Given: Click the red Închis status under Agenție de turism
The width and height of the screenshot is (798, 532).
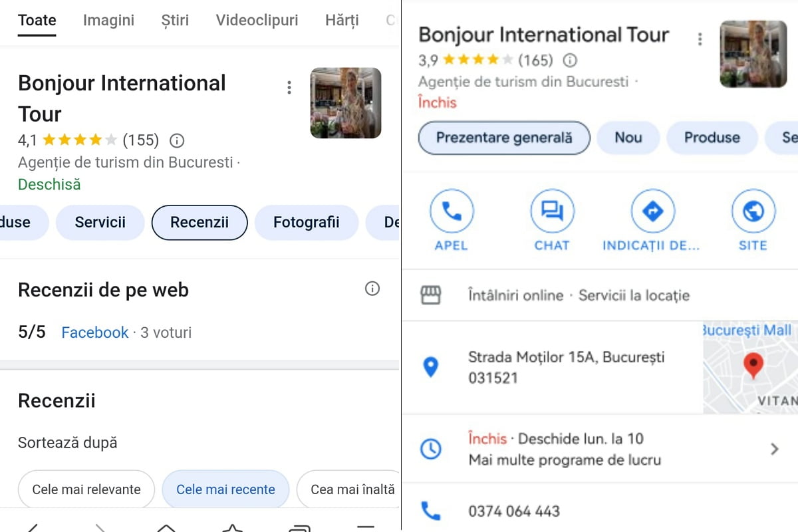Looking at the screenshot, I should point(437,102).
